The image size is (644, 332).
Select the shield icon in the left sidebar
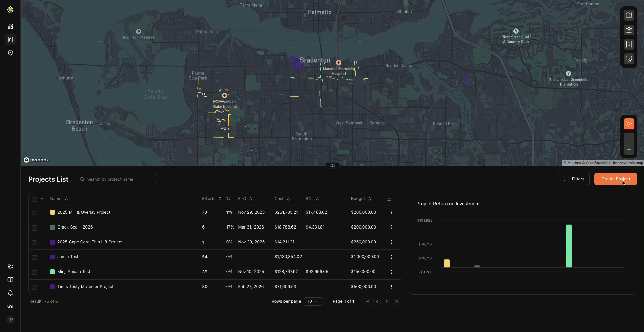tap(10, 53)
